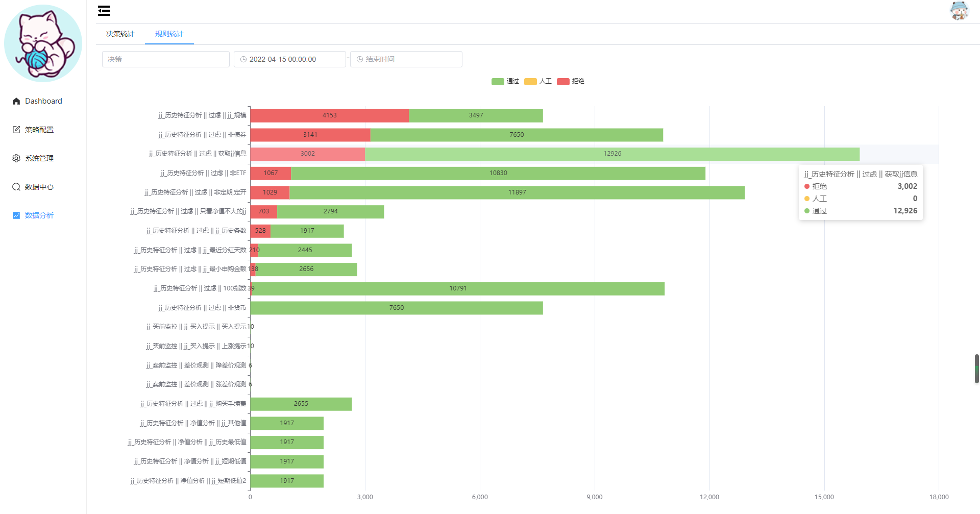Click the 系统管理 gear icon

click(x=16, y=158)
